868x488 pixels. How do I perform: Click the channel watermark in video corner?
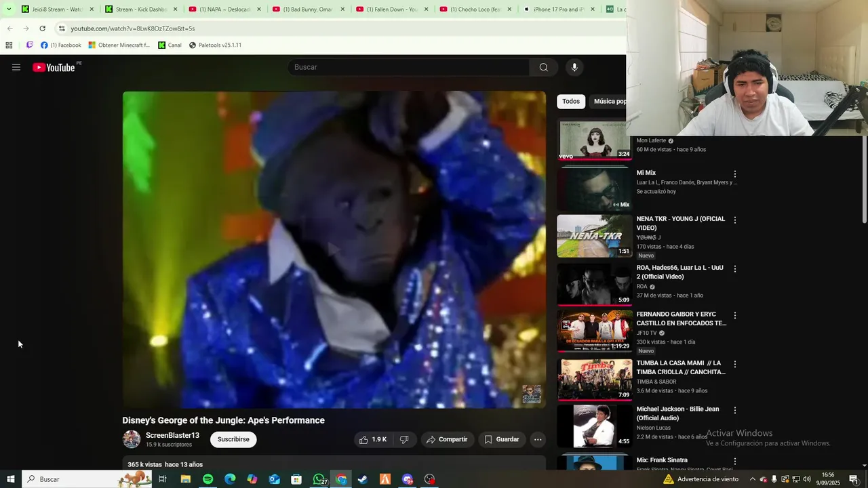pyautogui.click(x=532, y=394)
